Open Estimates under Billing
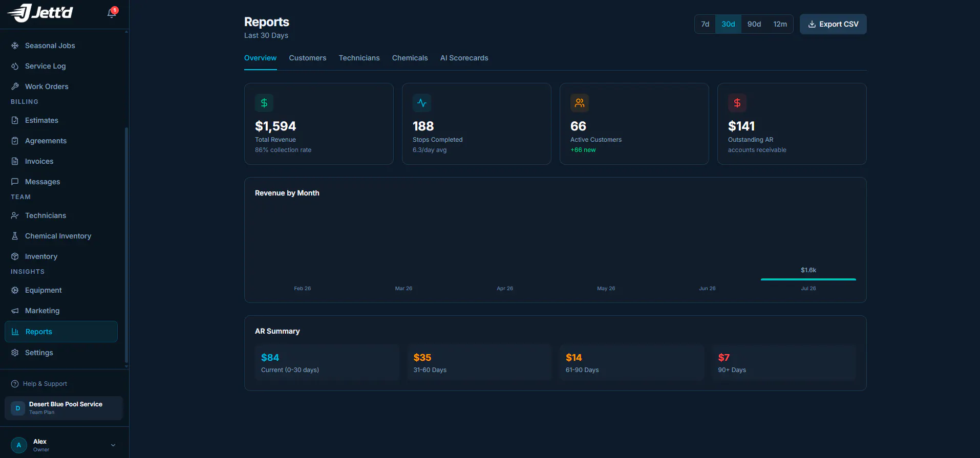Image resolution: width=980 pixels, height=458 pixels. coord(61,120)
